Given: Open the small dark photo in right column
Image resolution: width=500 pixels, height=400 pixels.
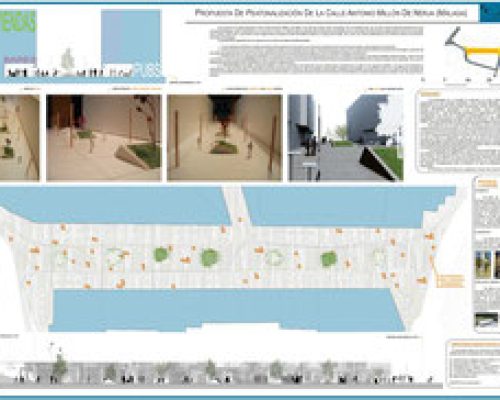Looking at the screenshot, I should coord(487,321).
